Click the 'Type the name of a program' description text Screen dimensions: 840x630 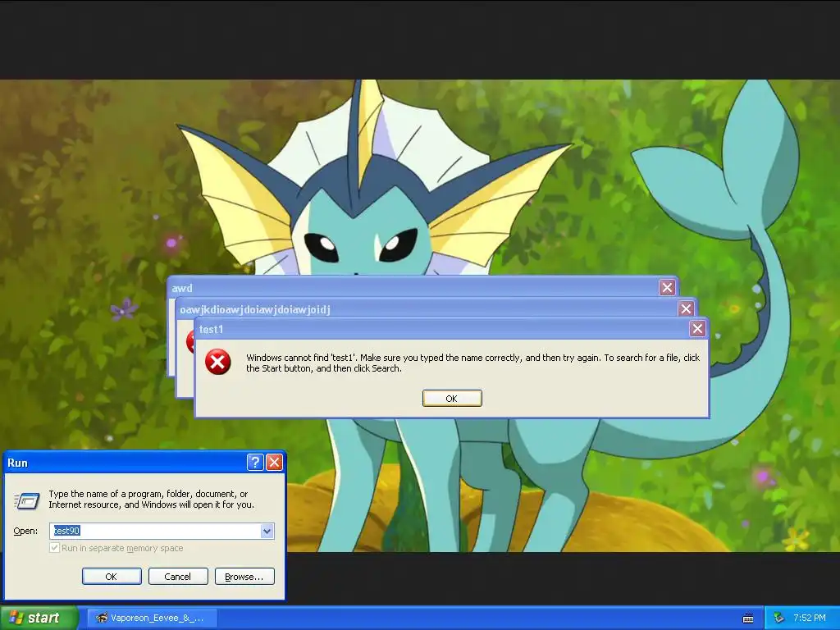pyautogui.click(x=152, y=499)
